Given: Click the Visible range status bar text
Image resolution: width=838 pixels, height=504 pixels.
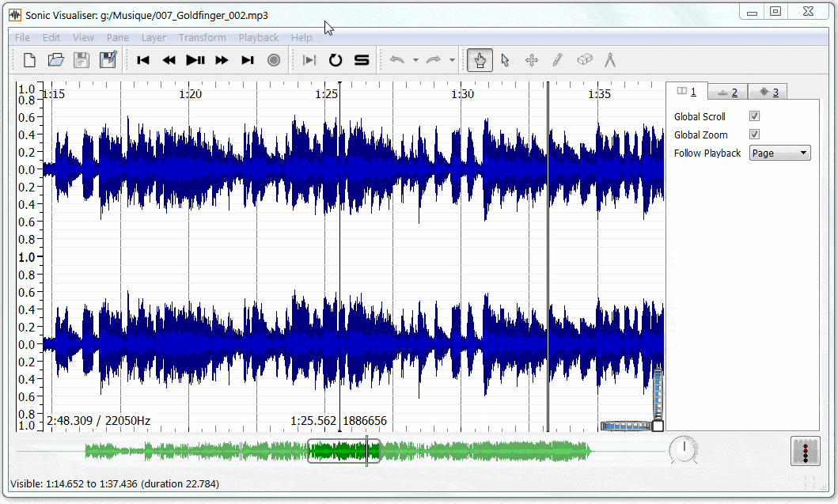Looking at the screenshot, I should [115, 483].
